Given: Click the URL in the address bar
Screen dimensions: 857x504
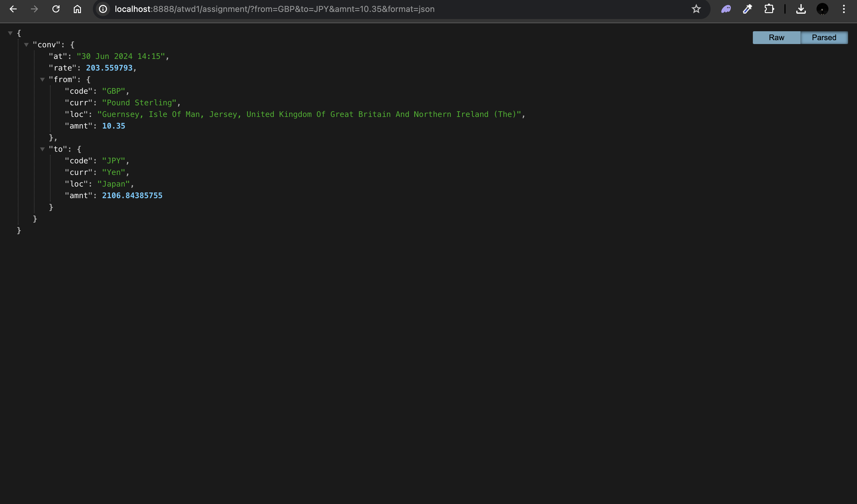Looking at the screenshot, I should tap(274, 9).
